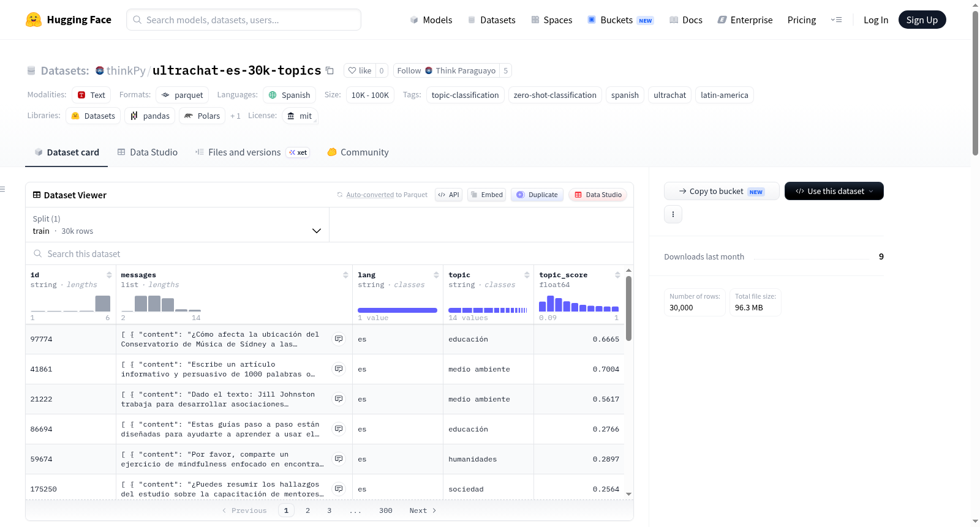Click the Log In link
The height and width of the screenshot is (527, 980).
point(876,20)
